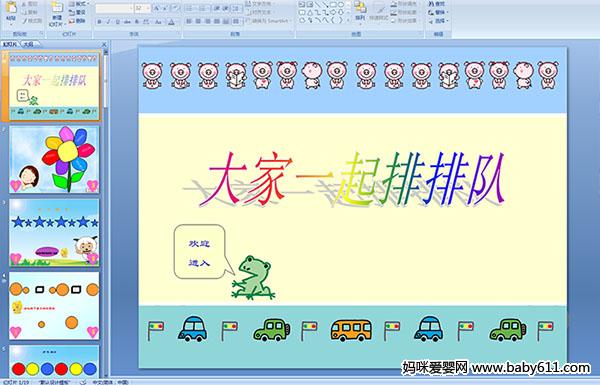
Task: Select the oval shape in shapes gallery
Action: pos(341,5)
